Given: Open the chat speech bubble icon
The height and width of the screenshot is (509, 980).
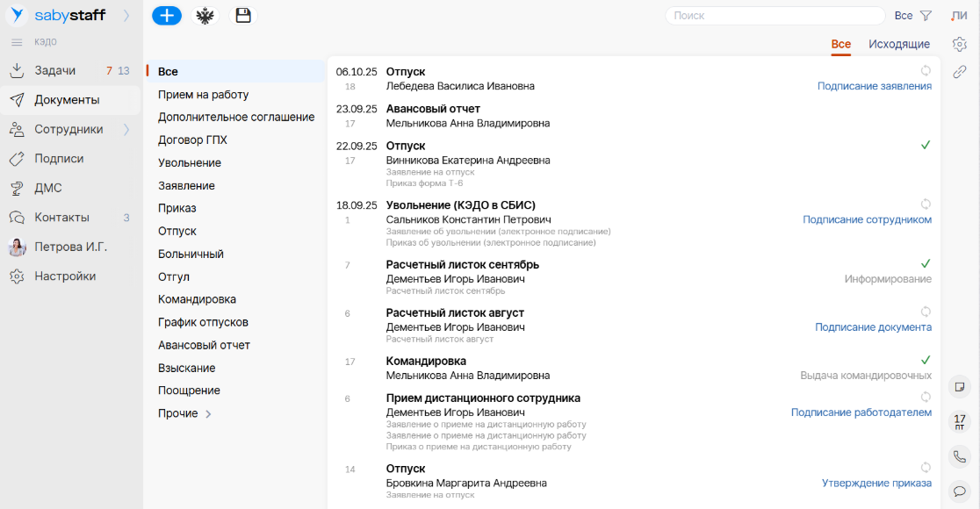Looking at the screenshot, I should click(960, 491).
